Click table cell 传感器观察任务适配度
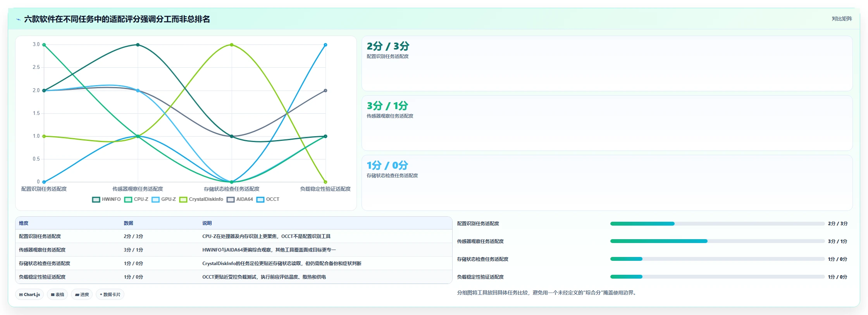The height and width of the screenshot is (315, 868). tap(42, 250)
